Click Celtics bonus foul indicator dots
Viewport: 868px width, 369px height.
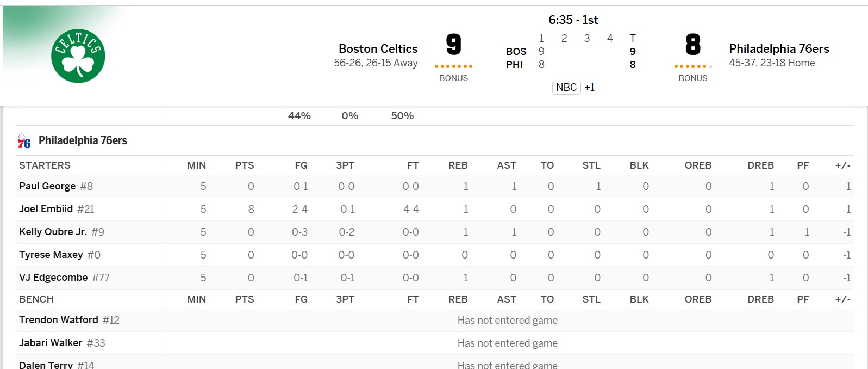pyautogui.click(x=453, y=66)
